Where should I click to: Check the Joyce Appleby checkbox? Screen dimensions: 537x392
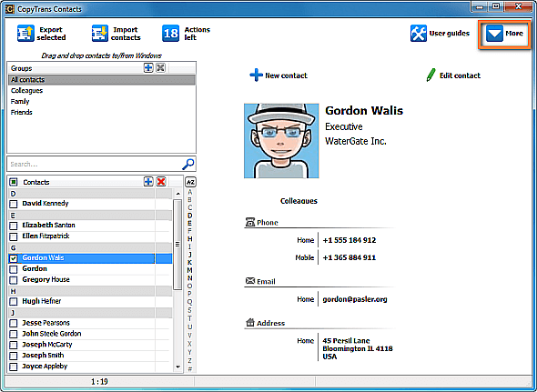pyautogui.click(x=14, y=367)
